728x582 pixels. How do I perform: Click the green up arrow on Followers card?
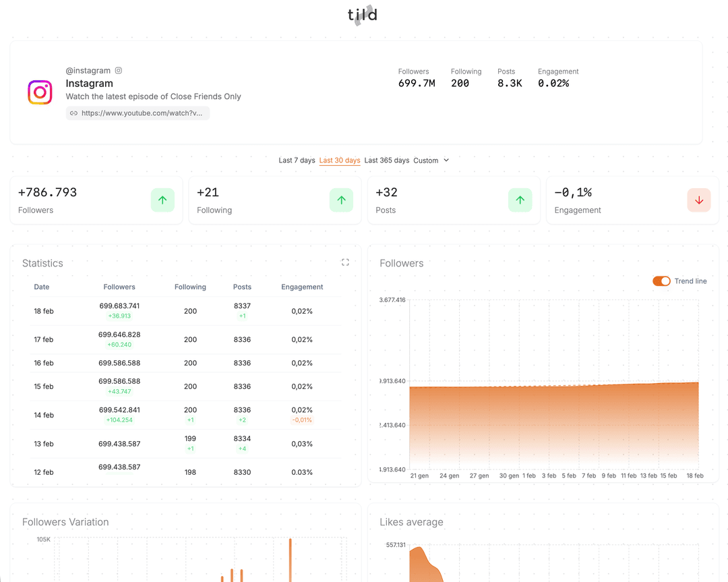click(162, 200)
